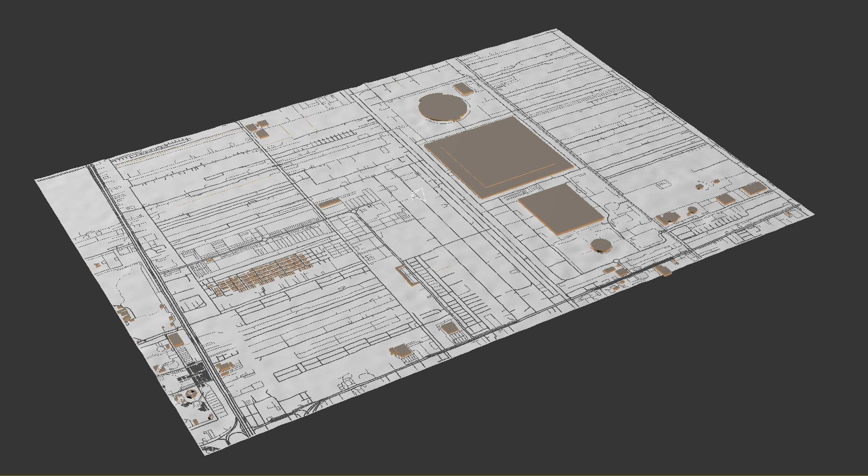The image size is (868, 476).
Task: Select the U-shaped bracket building outline
Action: (x=407, y=275)
